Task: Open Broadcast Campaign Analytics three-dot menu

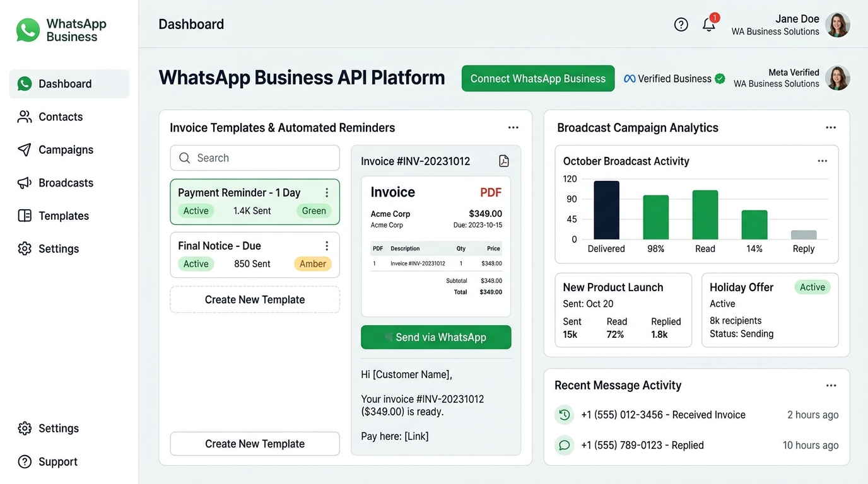Action: 831,127
